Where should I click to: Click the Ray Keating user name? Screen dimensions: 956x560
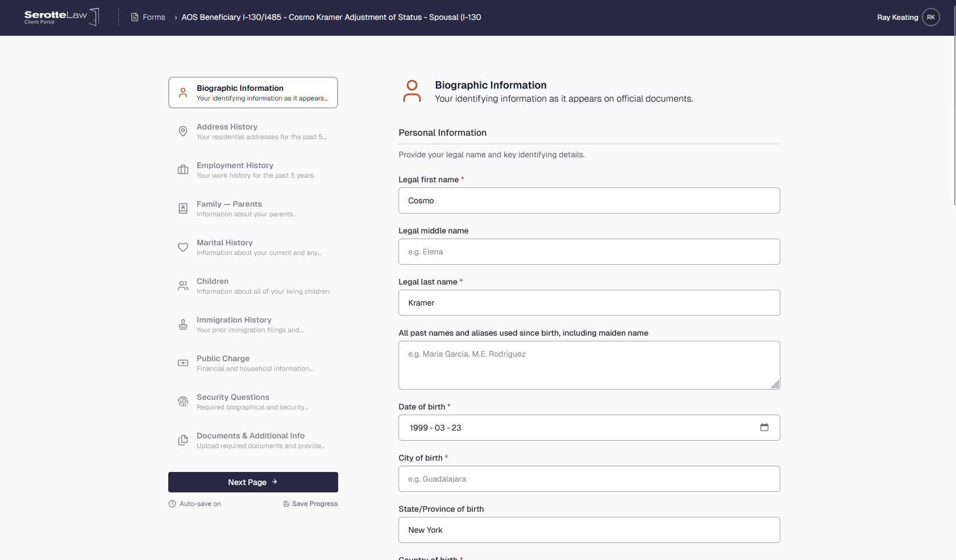(x=897, y=17)
